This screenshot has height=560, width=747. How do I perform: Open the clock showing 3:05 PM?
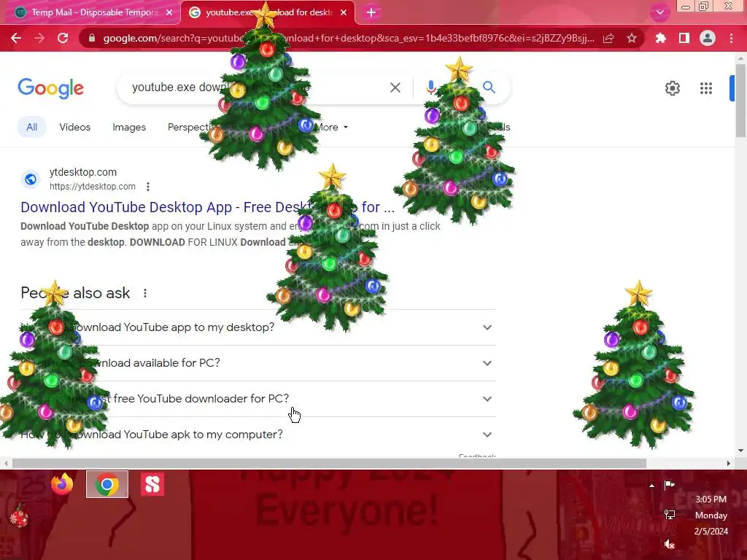[711, 516]
